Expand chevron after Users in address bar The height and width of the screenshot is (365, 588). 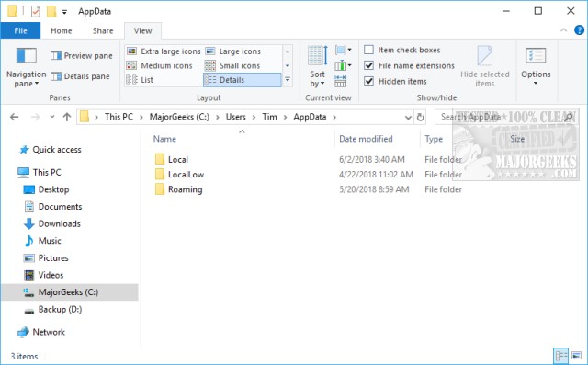tap(254, 117)
